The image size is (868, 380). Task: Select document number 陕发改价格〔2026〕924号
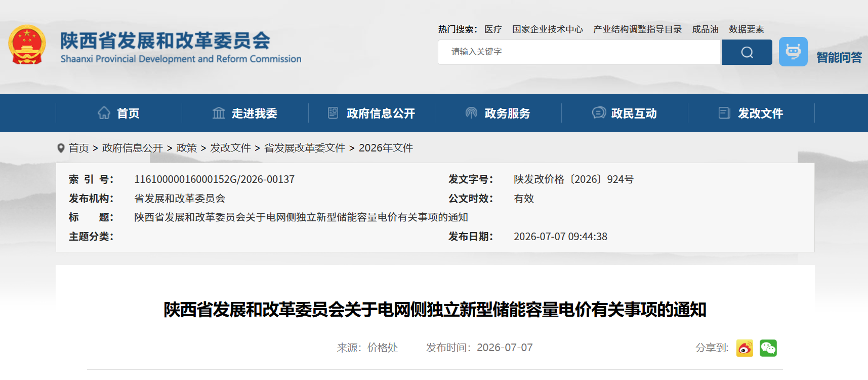pyautogui.click(x=573, y=179)
